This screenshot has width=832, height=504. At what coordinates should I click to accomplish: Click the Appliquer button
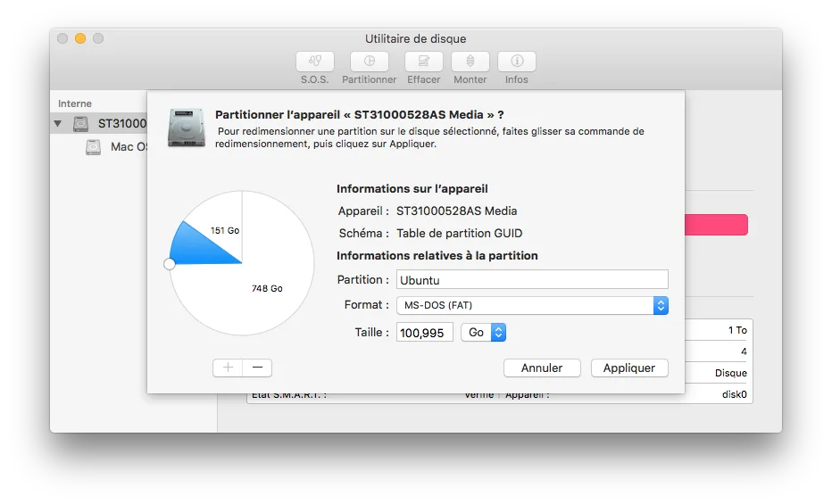click(629, 368)
